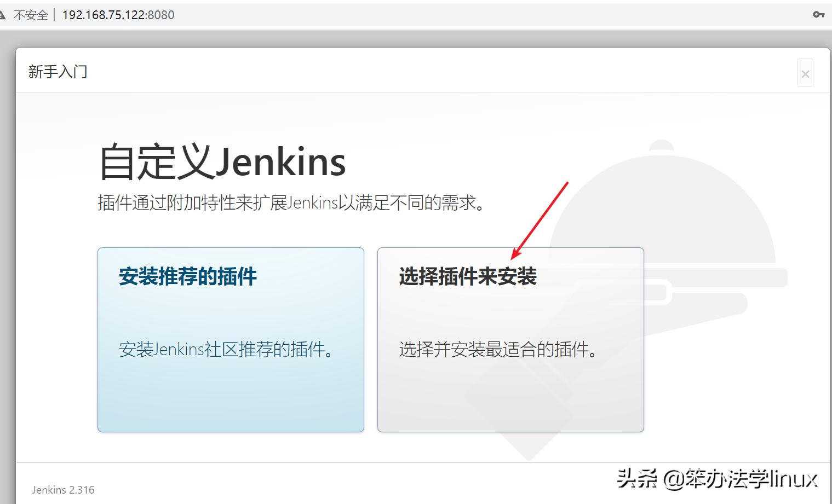This screenshot has height=504, width=832.
Task: Select the 安装推荐的插件 card
Action: (230, 339)
